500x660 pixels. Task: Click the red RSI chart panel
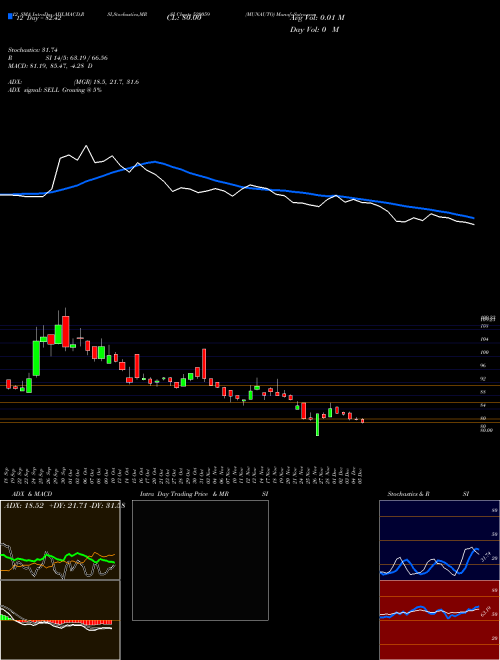click(439, 620)
